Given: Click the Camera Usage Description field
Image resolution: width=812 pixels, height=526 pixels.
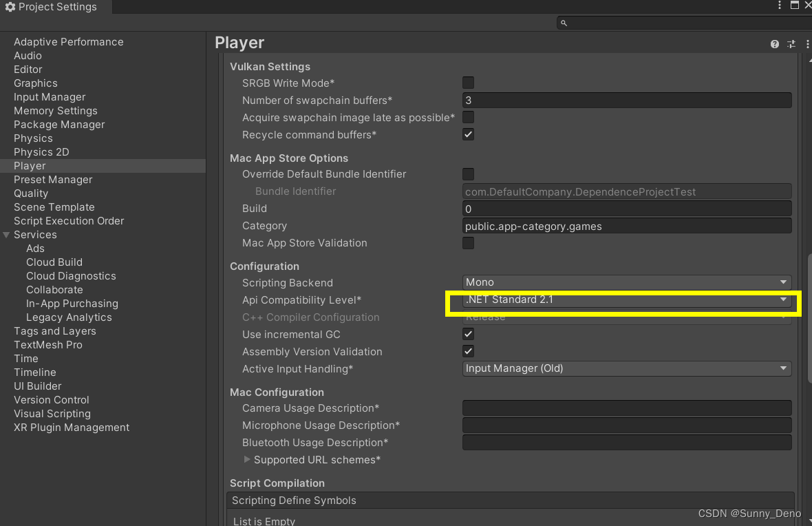Looking at the screenshot, I should click(x=626, y=408).
